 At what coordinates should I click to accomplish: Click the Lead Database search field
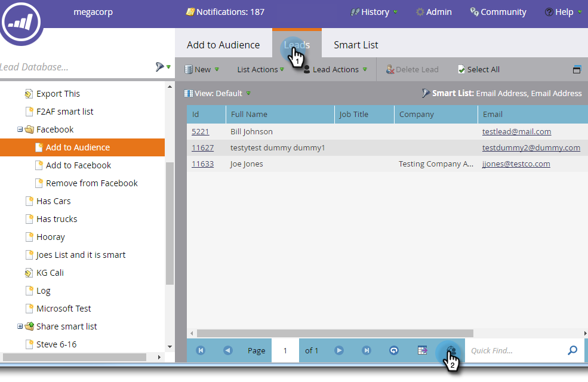pyautogui.click(x=75, y=67)
